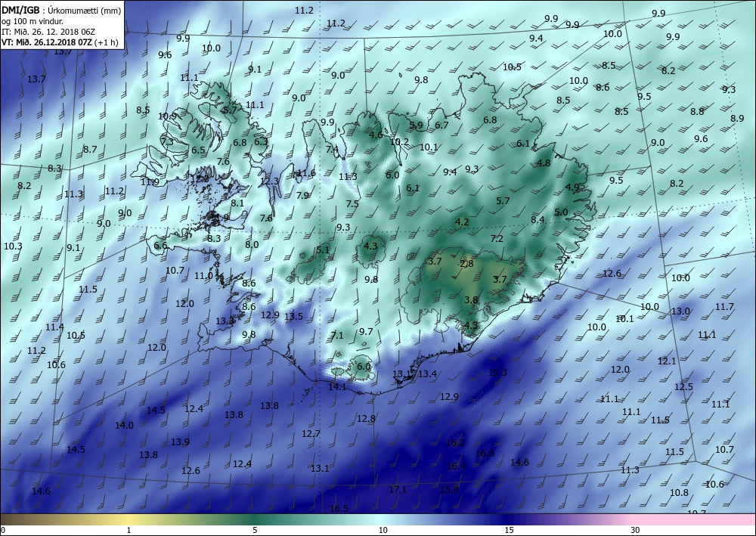Click the valid time line 'VT: Mið. 26.12.2018 07Z (+1 h)'
This screenshot has height=536, width=756.
(x=60, y=42)
